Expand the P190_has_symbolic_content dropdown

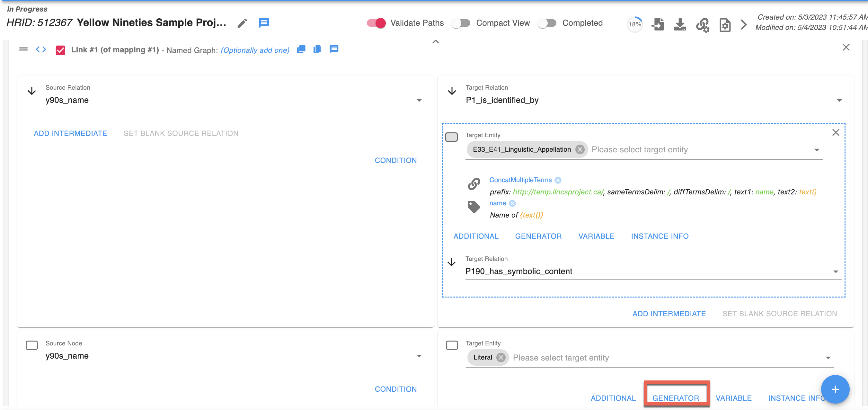[x=835, y=272]
